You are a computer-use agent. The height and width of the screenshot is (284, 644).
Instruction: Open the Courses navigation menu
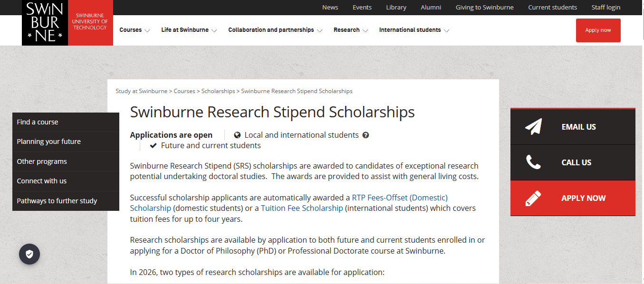[x=131, y=30]
